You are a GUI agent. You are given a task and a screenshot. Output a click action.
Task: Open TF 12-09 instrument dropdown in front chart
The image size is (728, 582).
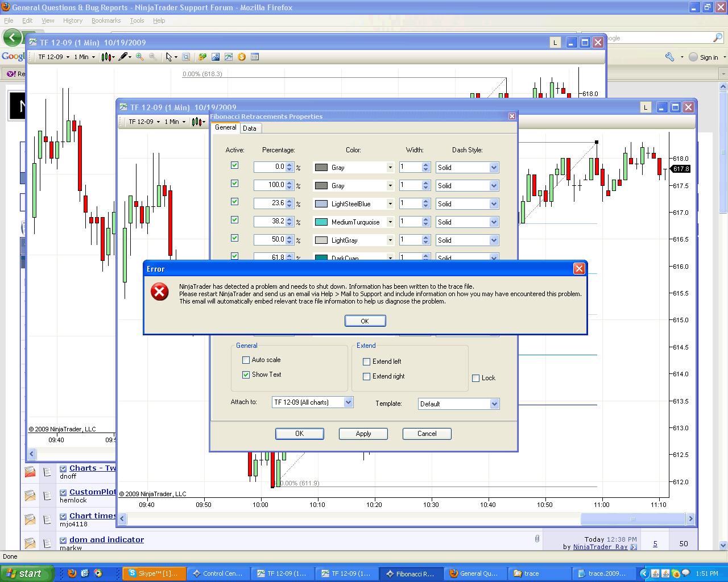click(x=144, y=122)
